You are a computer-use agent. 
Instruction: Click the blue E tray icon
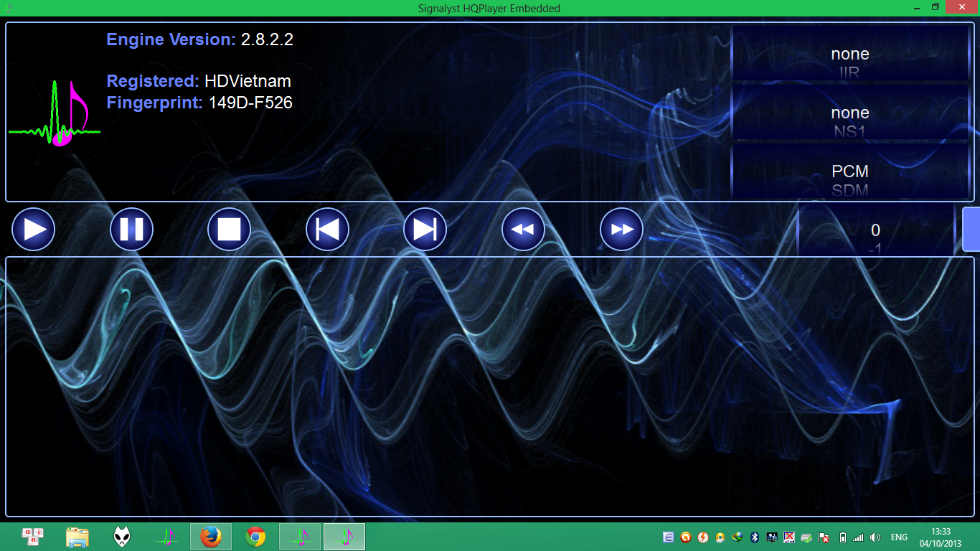click(x=668, y=537)
